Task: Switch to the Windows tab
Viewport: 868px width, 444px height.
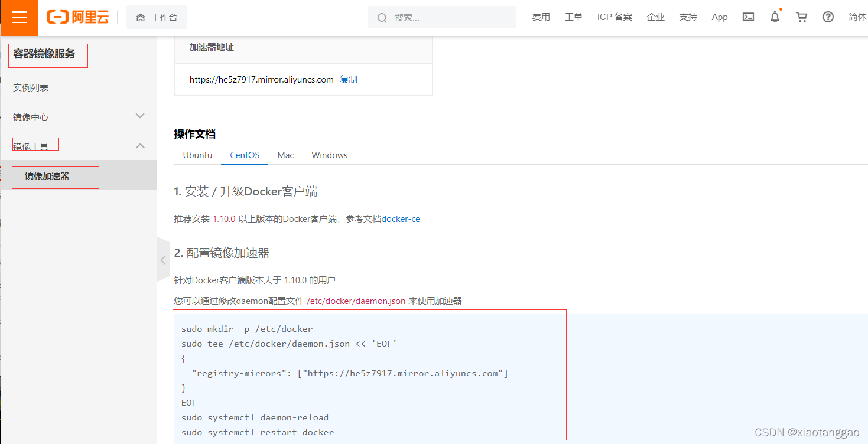Action: click(330, 155)
